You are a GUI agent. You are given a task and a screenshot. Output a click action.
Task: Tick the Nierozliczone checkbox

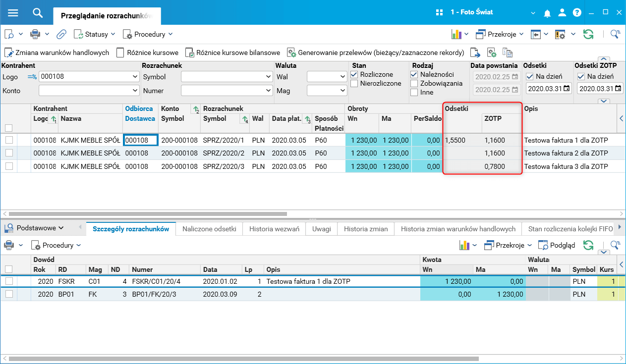tap(354, 83)
